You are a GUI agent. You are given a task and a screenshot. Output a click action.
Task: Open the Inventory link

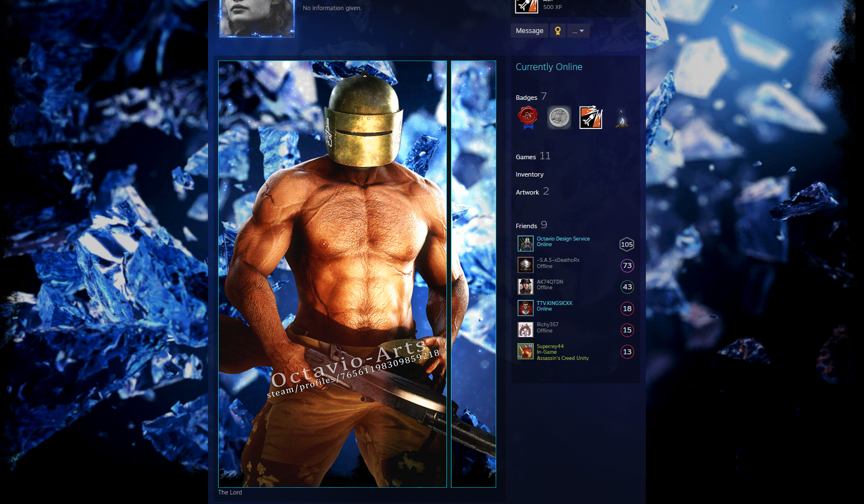point(530,174)
